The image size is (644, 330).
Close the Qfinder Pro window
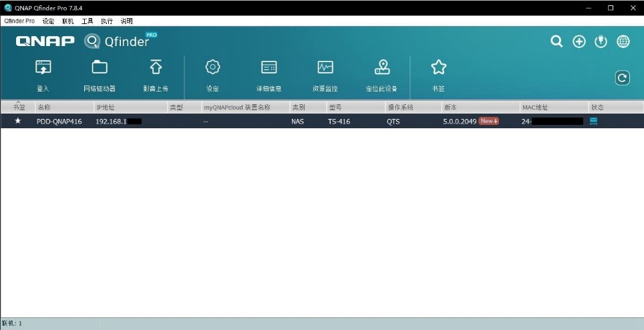click(633, 8)
